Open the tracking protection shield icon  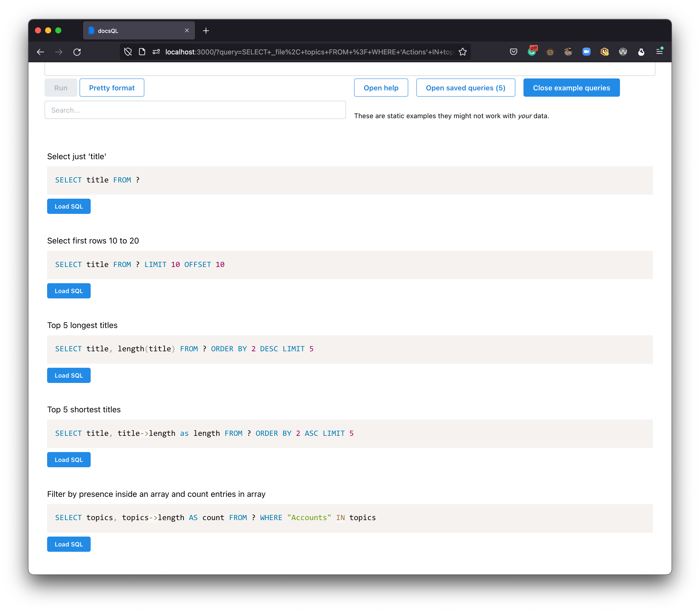tap(128, 52)
